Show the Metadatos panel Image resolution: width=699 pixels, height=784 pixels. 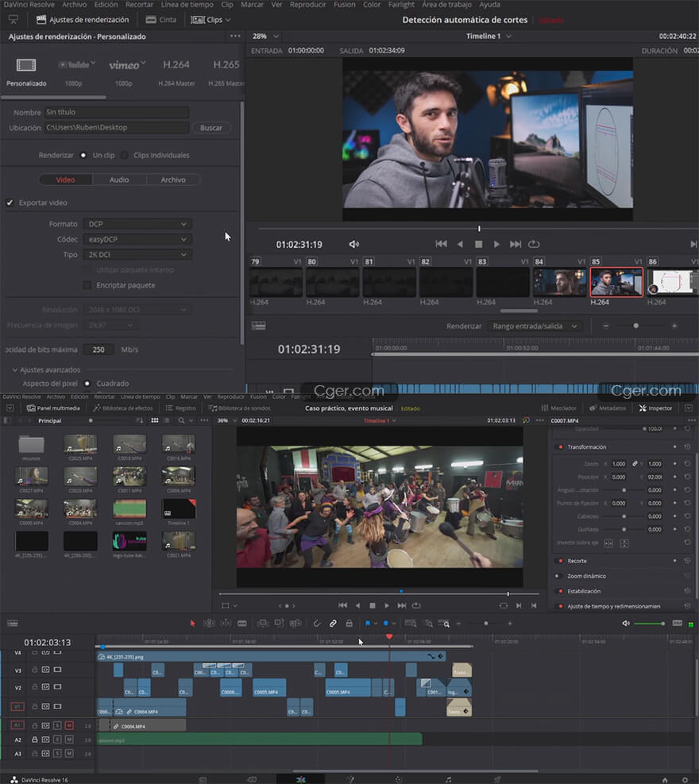click(607, 408)
